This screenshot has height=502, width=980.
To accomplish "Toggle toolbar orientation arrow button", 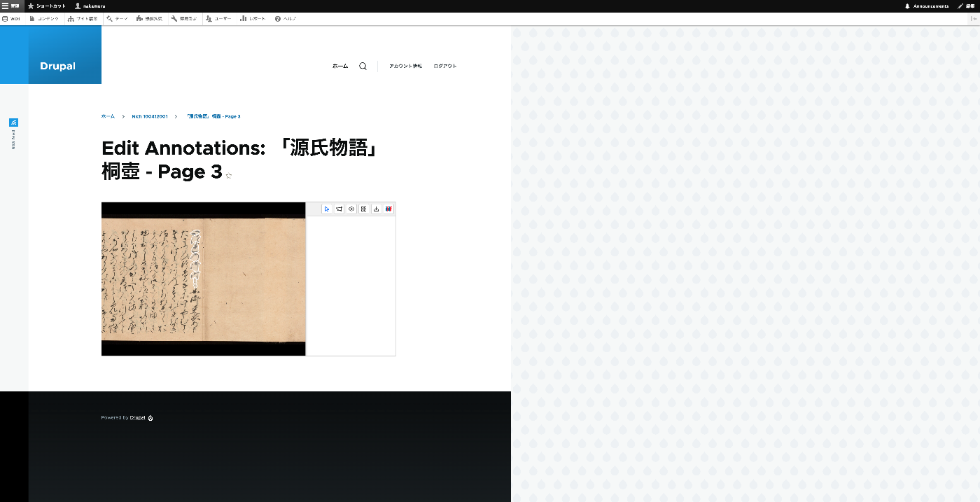I will click(x=974, y=19).
